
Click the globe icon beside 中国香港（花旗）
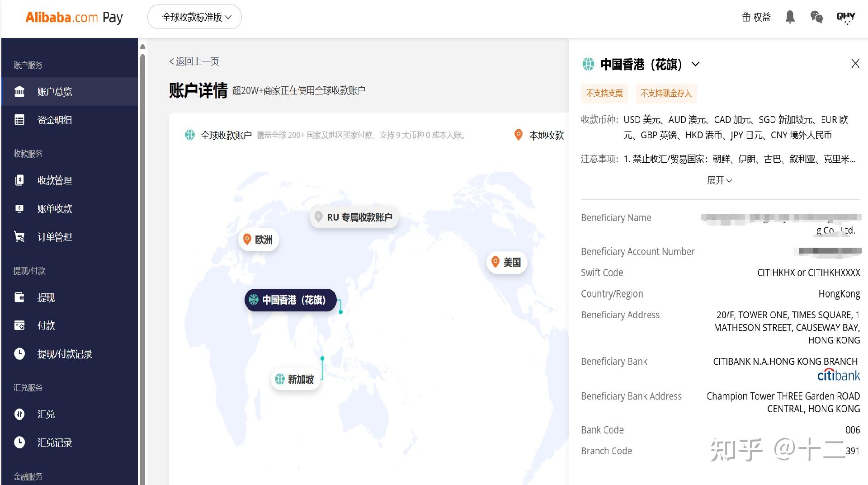coord(588,64)
